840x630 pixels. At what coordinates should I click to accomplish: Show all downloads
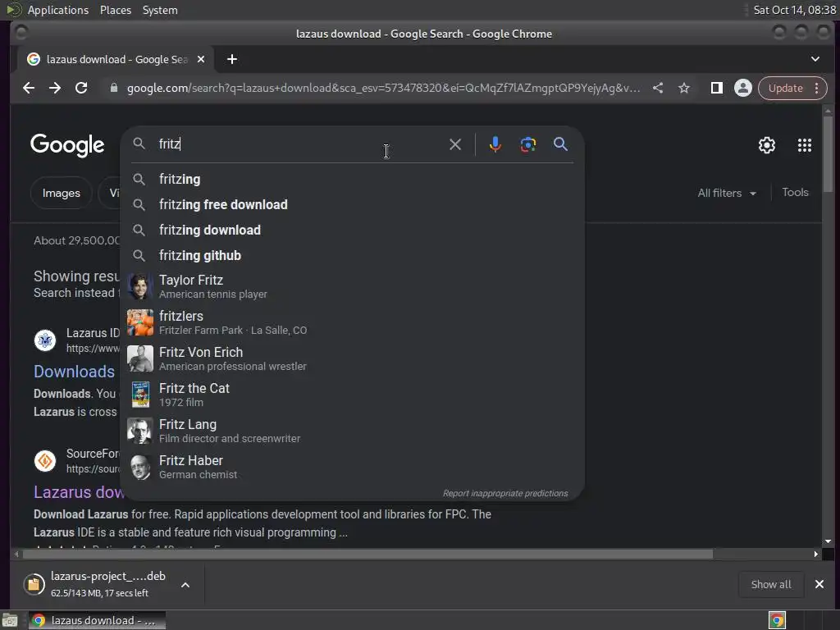pos(771,584)
